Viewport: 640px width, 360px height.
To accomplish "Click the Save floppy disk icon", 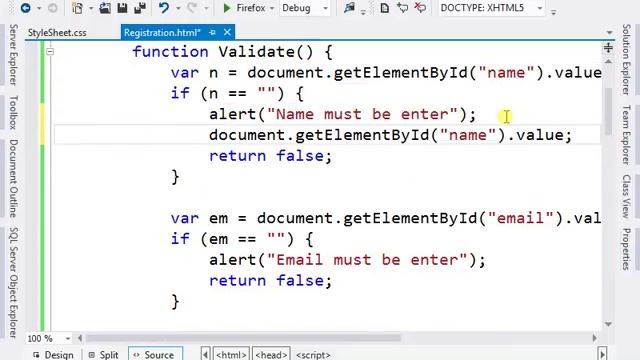I will tap(122, 8).
